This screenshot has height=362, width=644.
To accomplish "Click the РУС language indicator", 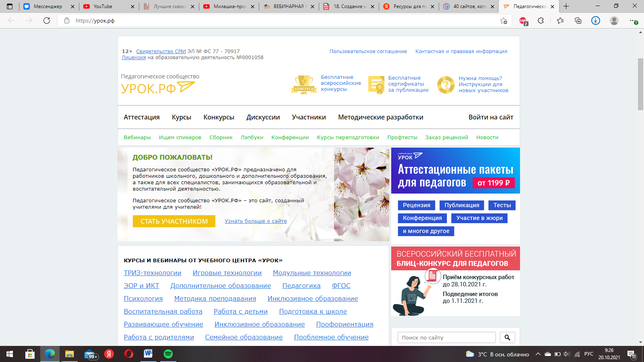I will (x=589, y=354).
